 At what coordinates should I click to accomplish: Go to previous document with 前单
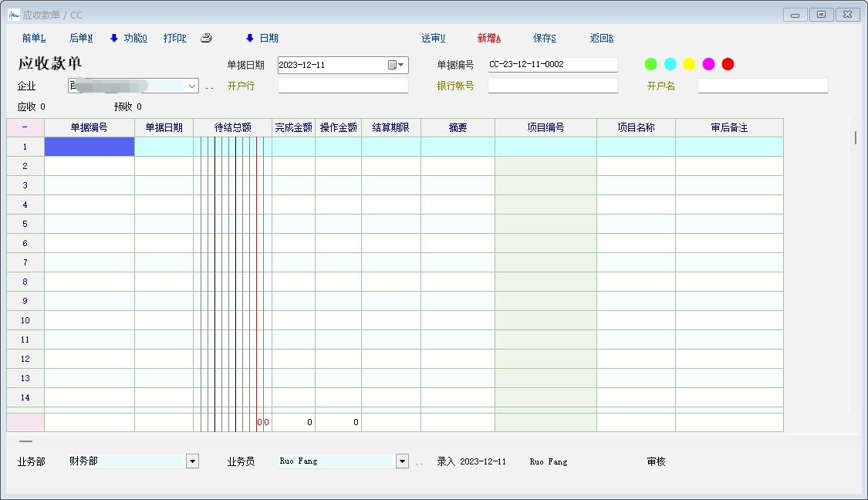[x=33, y=38]
